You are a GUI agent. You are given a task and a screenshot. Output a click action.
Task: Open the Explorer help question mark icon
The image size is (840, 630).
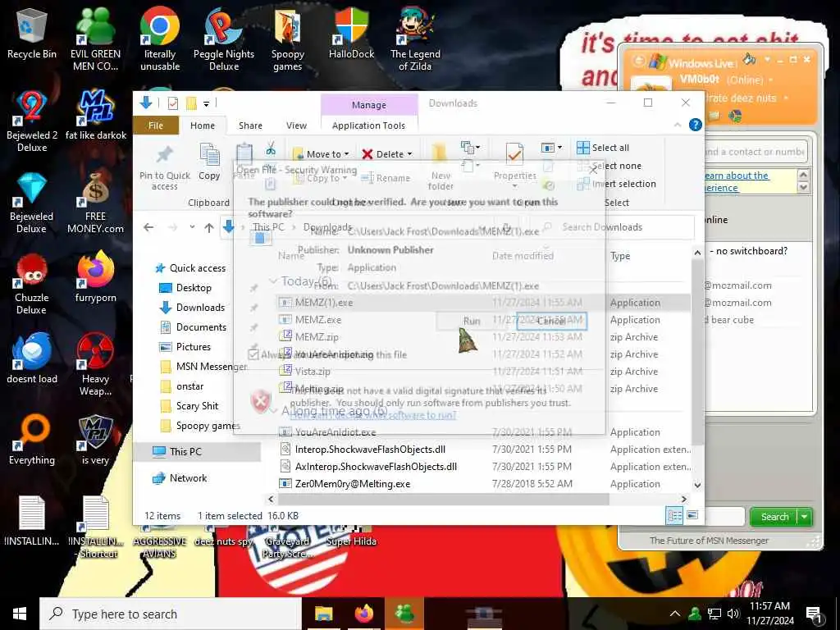point(695,125)
